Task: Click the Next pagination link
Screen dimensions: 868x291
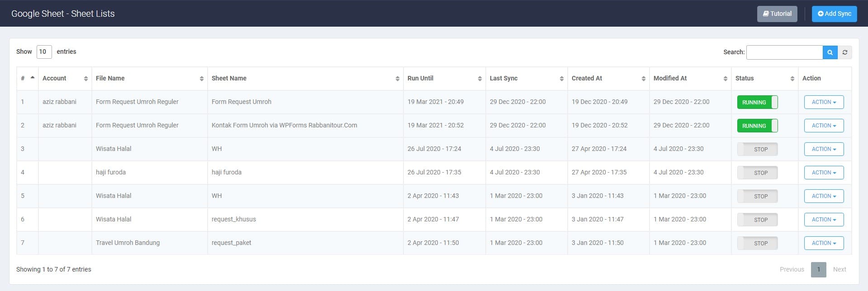Action: [x=840, y=269]
